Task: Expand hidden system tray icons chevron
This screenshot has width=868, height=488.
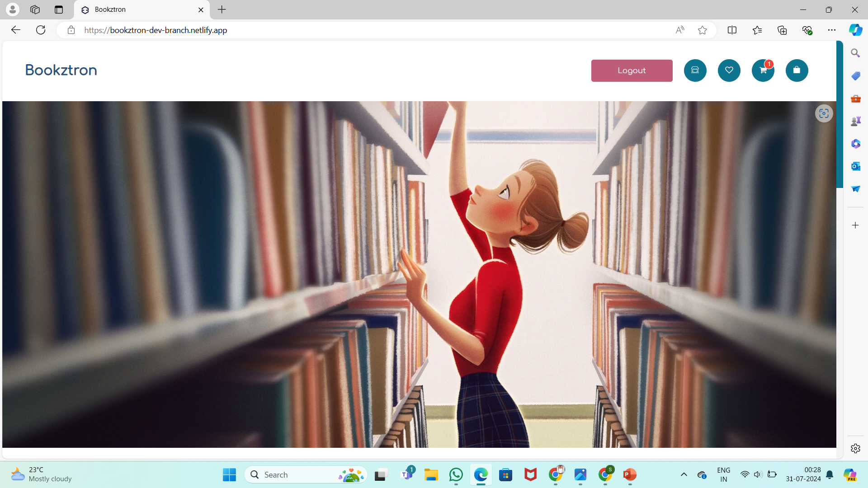Action: point(684,474)
